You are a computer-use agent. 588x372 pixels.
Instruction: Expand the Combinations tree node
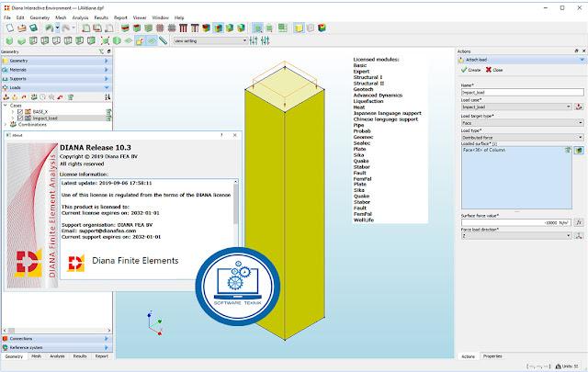click(6, 124)
